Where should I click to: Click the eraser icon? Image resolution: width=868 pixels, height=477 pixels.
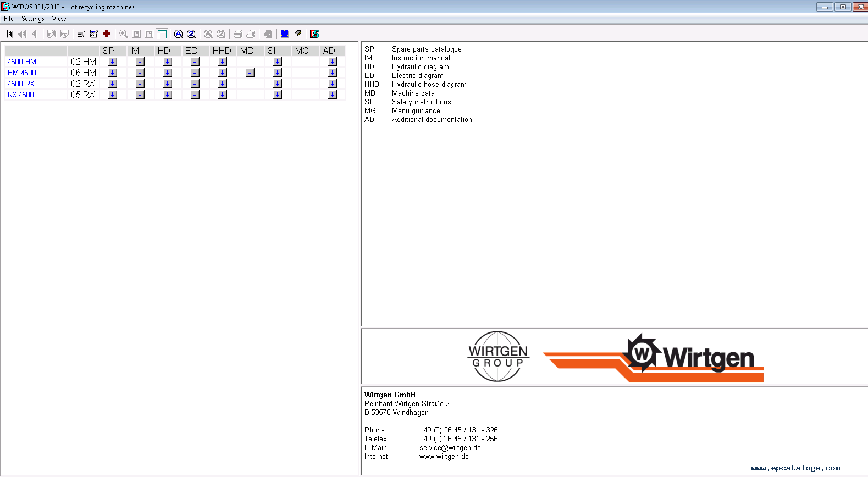297,34
